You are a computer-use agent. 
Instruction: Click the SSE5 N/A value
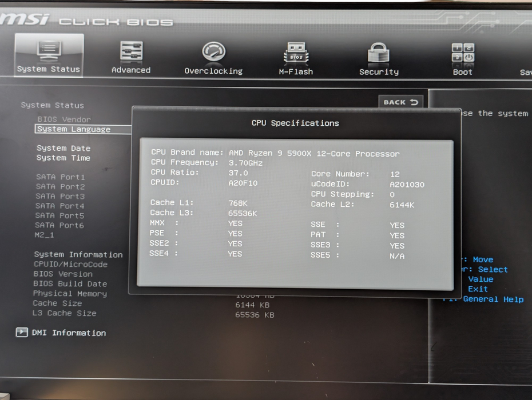pos(397,256)
